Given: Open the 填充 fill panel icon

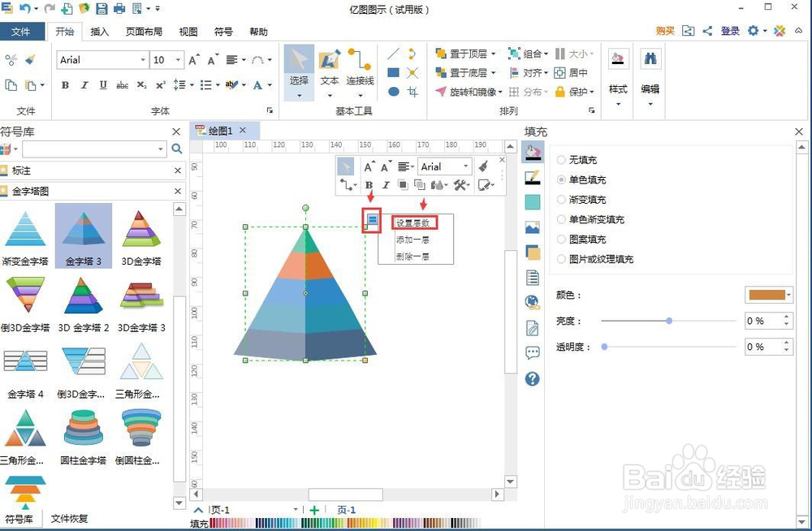Looking at the screenshot, I should click(532, 151).
